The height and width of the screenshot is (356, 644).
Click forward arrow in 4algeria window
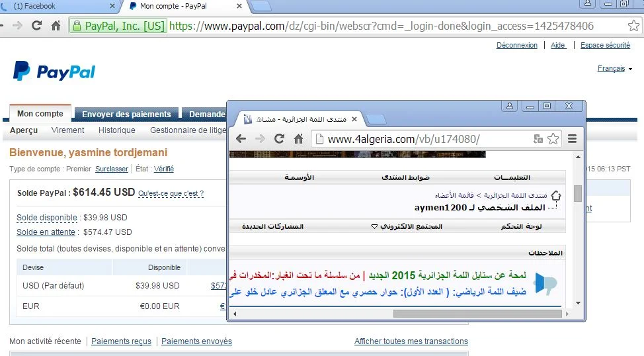[x=260, y=139]
